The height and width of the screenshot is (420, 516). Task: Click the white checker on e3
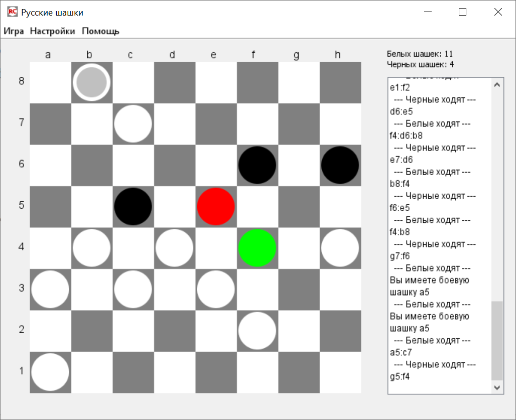pyautogui.click(x=216, y=289)
